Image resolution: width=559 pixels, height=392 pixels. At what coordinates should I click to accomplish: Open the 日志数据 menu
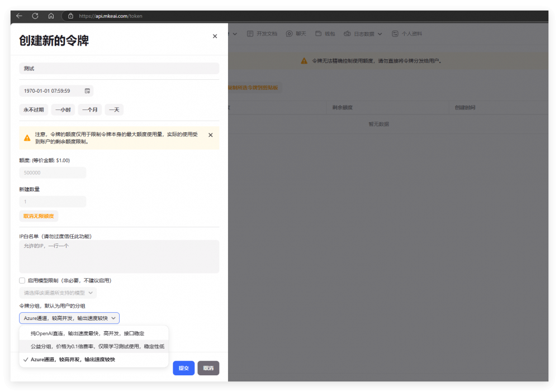point(363,34)
